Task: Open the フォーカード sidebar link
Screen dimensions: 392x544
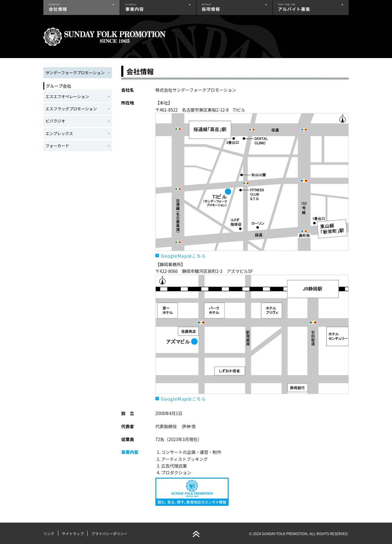Action: tap(78, 146)
